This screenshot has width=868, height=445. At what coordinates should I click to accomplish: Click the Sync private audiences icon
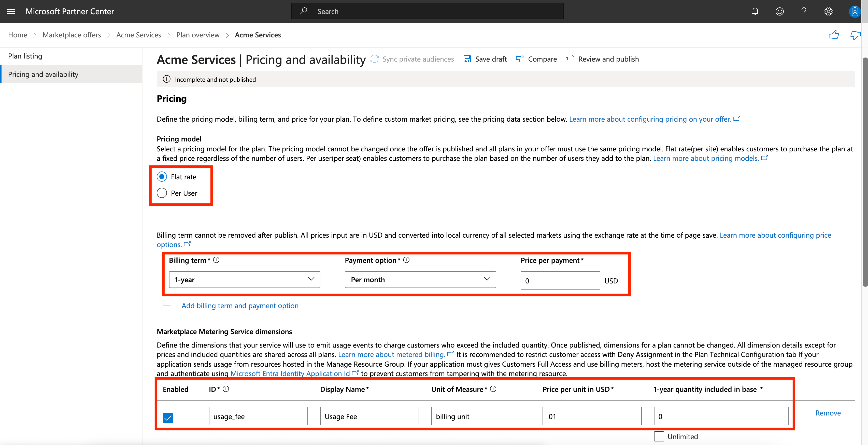[374, 59]
